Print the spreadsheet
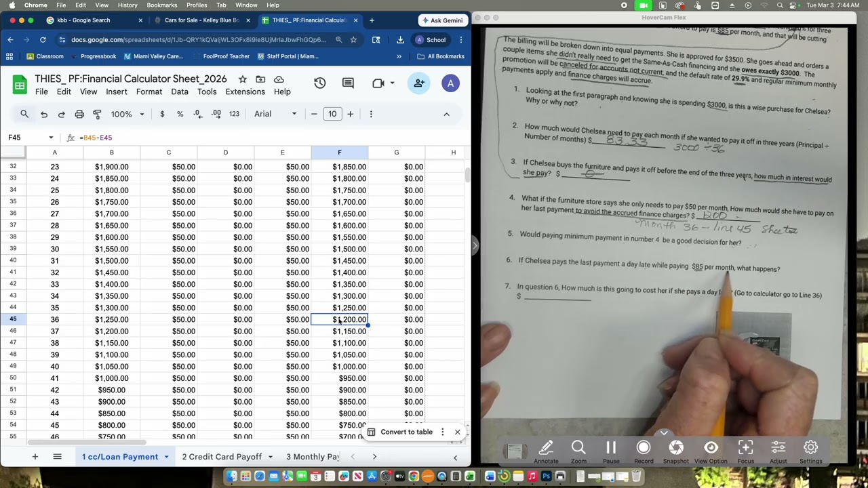The image size is (868, 488). [79, 114]
